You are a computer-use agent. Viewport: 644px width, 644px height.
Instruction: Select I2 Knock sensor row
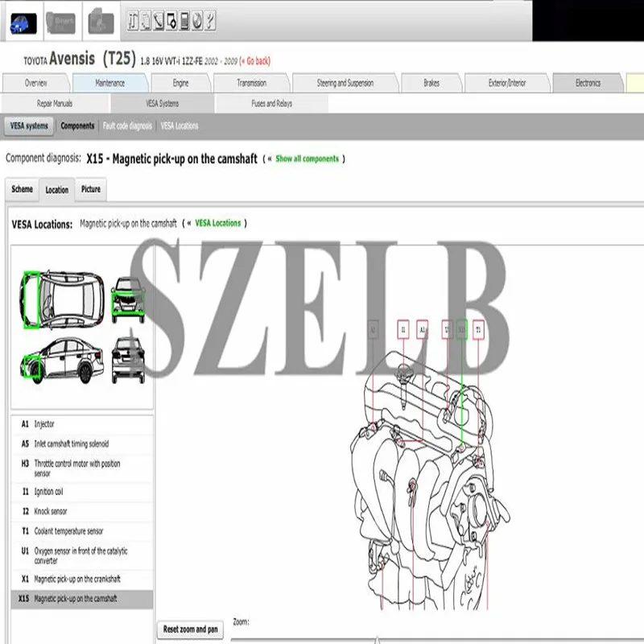(82, 511)
